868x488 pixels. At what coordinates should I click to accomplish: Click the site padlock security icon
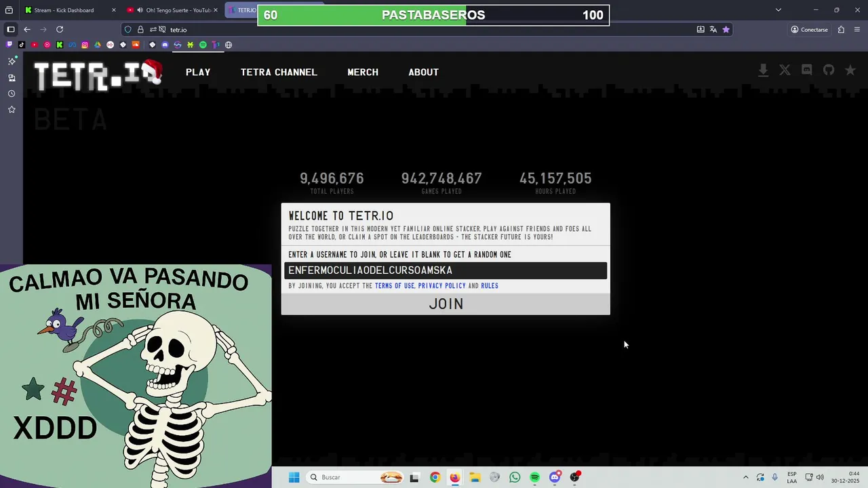pos(140,29)
